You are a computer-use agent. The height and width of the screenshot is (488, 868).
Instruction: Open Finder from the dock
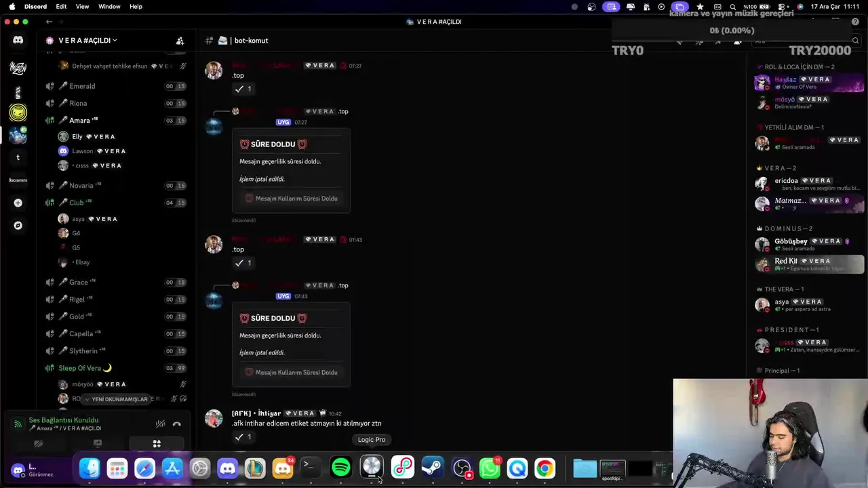(90, 468)
